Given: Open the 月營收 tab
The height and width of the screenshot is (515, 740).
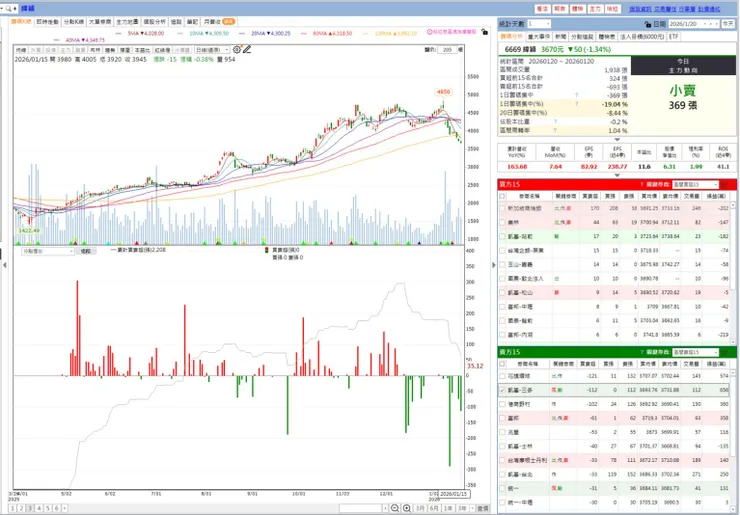Looking at the screenshot, I should pyautogui.click(x=219, y=22).
